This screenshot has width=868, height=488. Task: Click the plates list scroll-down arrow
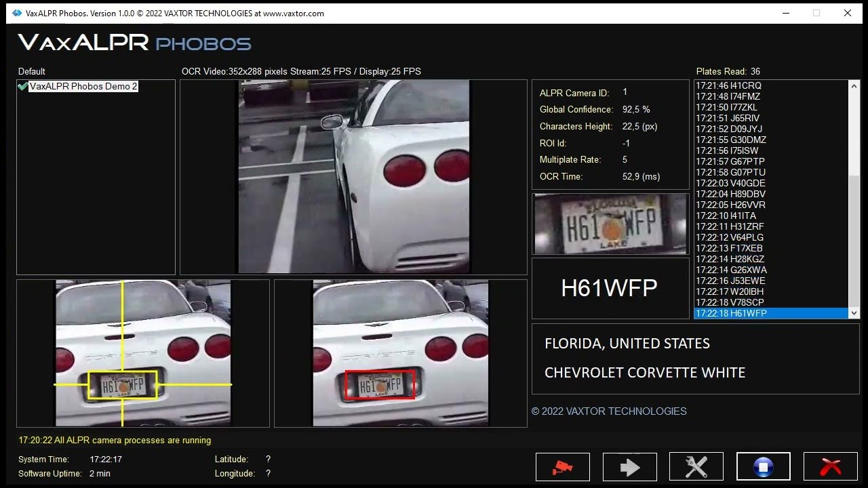(854, 313)
